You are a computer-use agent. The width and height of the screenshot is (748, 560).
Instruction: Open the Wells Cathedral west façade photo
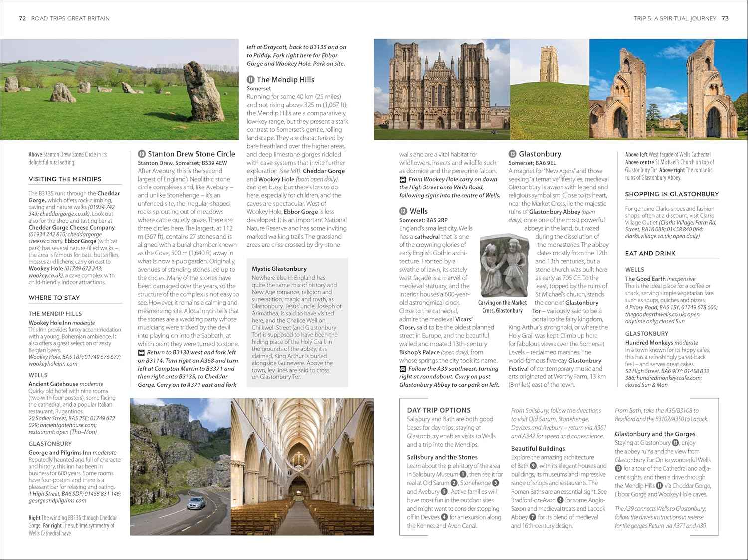point(442,89)
